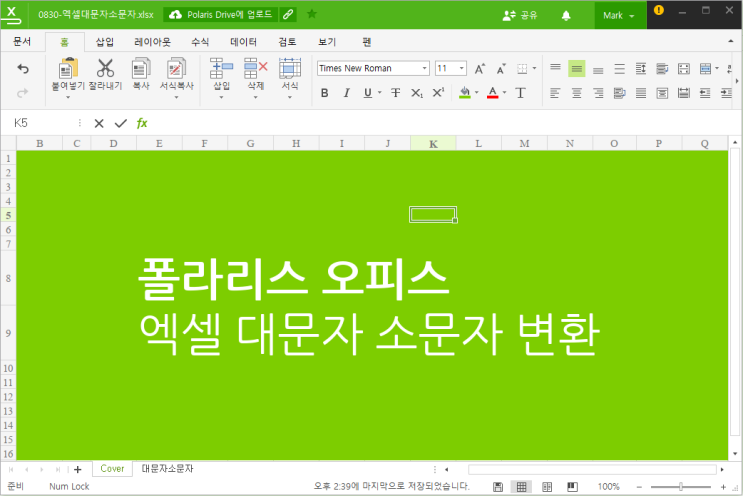Toggle Italic formatting
The height and width of the screenshot is (496, 743).
(346, 93)
